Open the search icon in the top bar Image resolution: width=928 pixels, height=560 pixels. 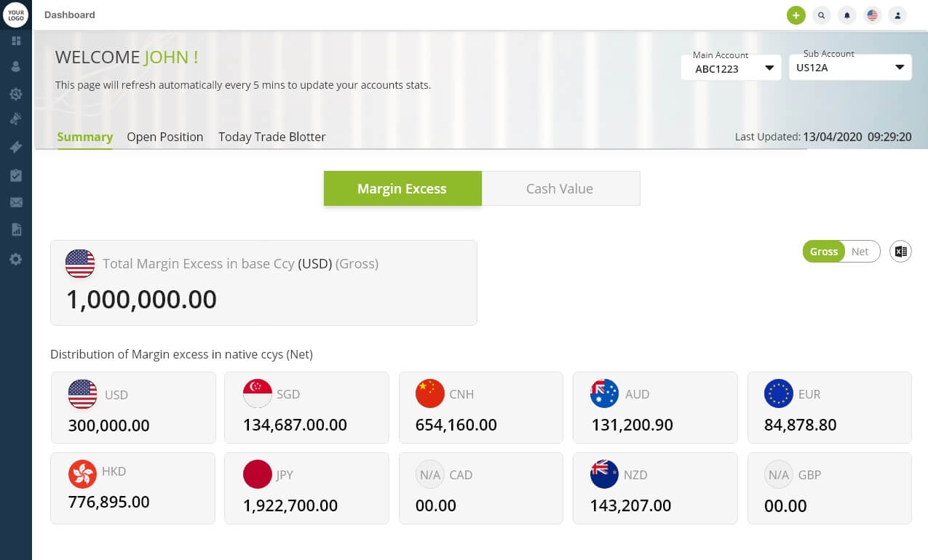click(821, 15)
